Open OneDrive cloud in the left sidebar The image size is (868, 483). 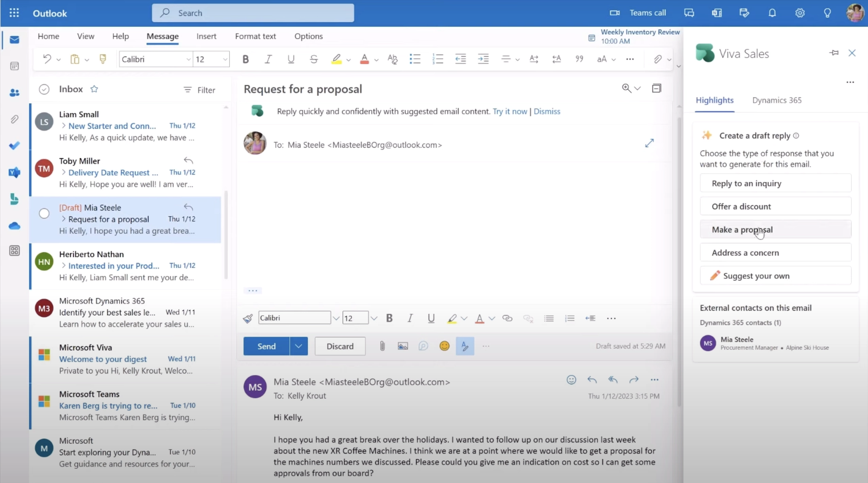pyautogui.click(x=14, y=226)
